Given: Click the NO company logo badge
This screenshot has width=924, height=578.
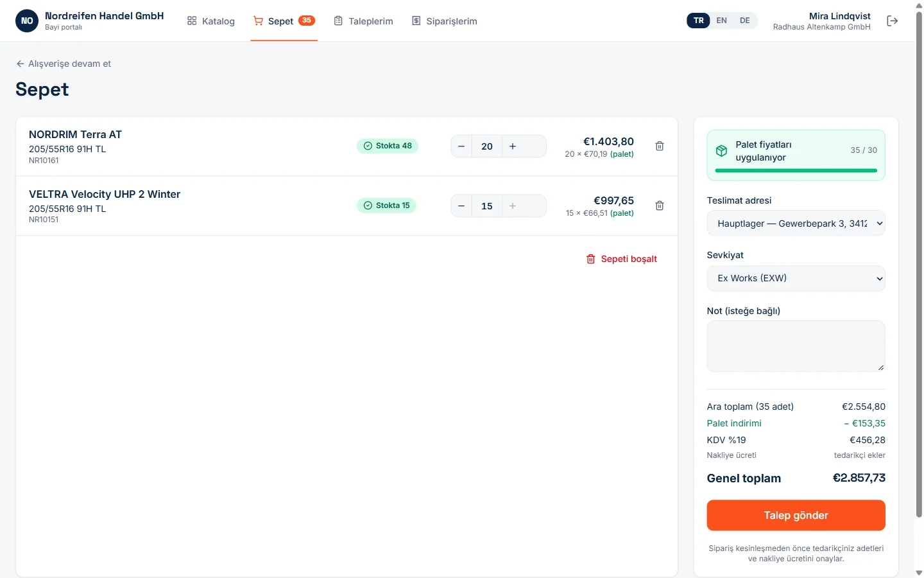Looking at the screenshot, I should 27,21.
